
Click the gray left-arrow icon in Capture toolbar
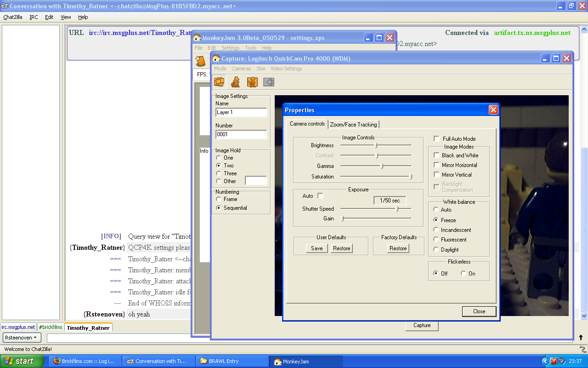(269, 82)
